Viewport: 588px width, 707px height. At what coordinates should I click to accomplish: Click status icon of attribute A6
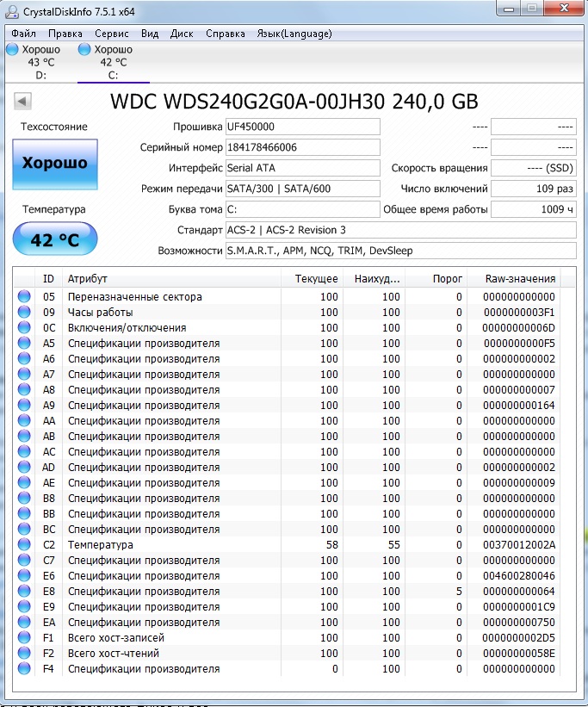click(24, 358)
